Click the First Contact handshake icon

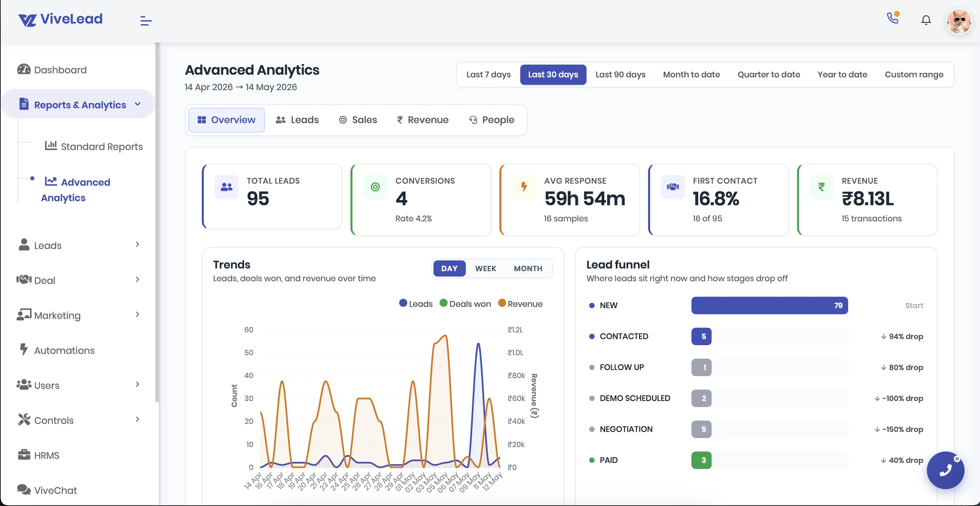[673, 187]
